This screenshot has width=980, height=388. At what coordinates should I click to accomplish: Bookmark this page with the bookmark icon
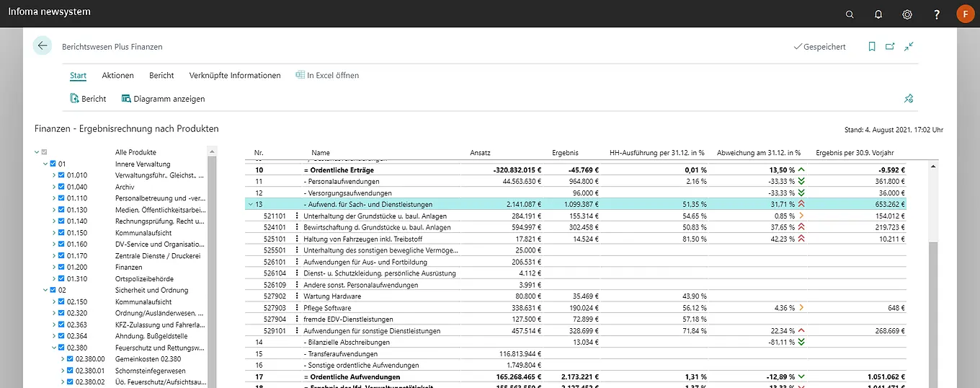click(872, 46)
